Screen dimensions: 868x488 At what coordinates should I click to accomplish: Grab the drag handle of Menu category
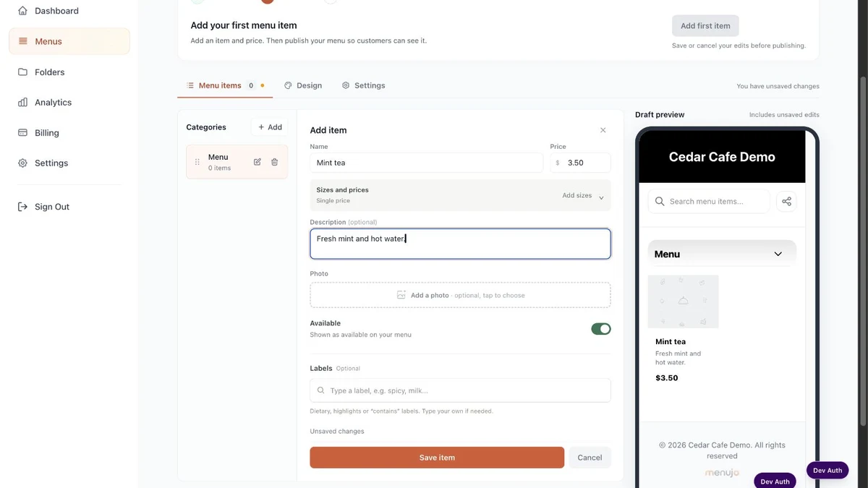(197, 162)
